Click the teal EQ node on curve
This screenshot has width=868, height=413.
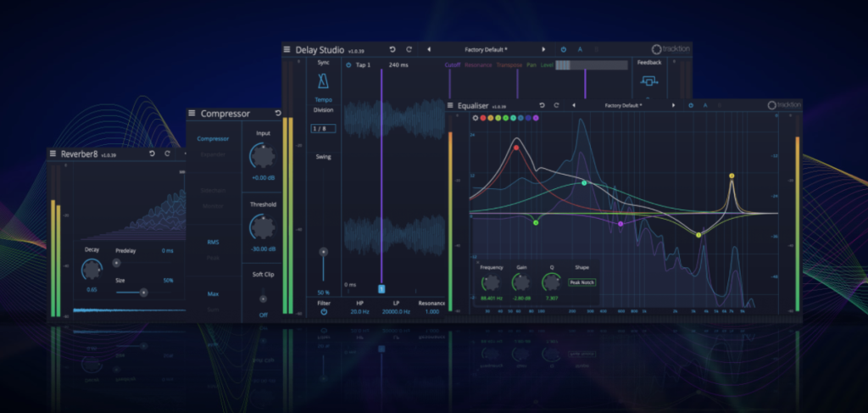point(584,183)
